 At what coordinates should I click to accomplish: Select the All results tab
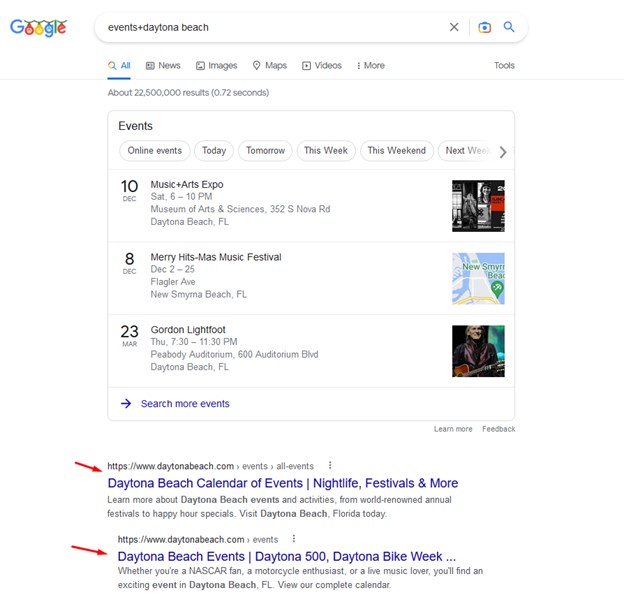pos(119,66)
